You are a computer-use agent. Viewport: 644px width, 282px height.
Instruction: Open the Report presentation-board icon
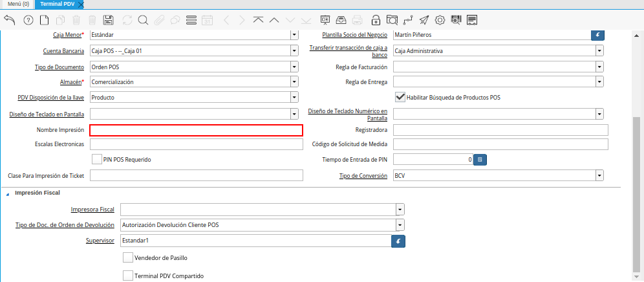(x=325, y=20)
